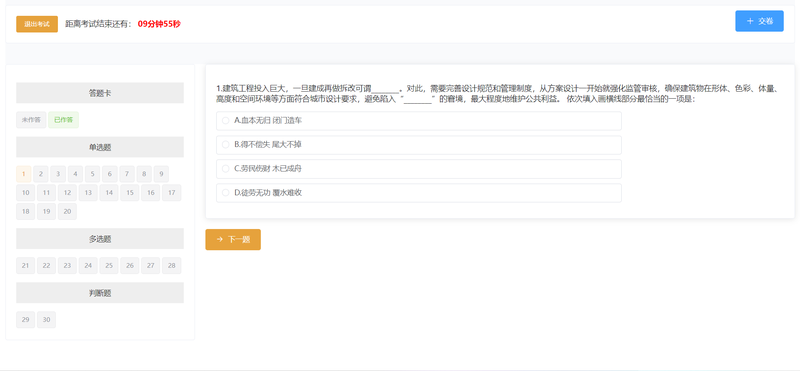Image resolution: width=800 pixels, height=371 pixels.
Task: Select multi-choice question 23
Action: [x=67, y=266]
